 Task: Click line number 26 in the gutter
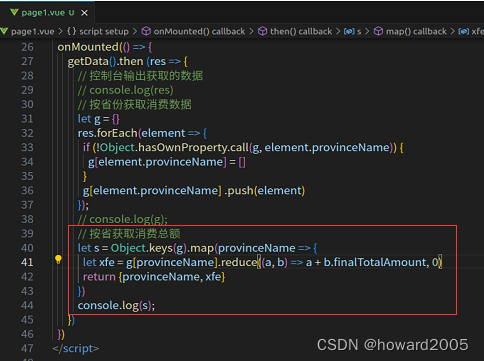27,47
